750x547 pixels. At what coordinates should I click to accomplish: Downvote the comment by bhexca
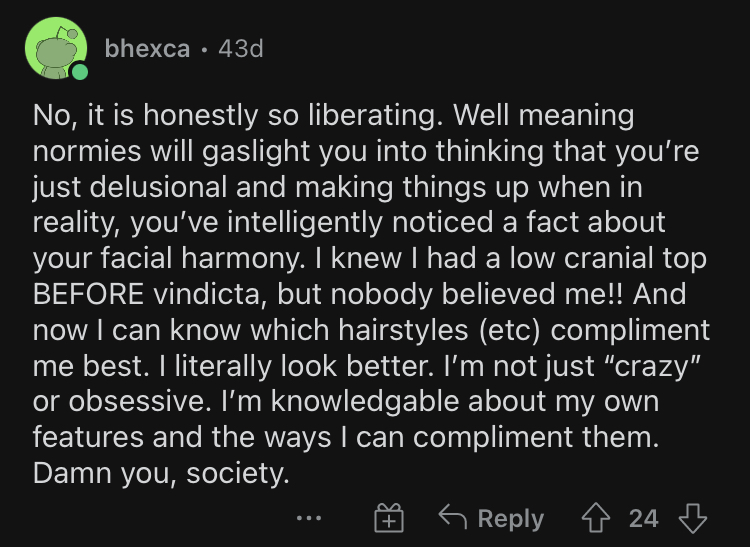(x=693, y=518)
